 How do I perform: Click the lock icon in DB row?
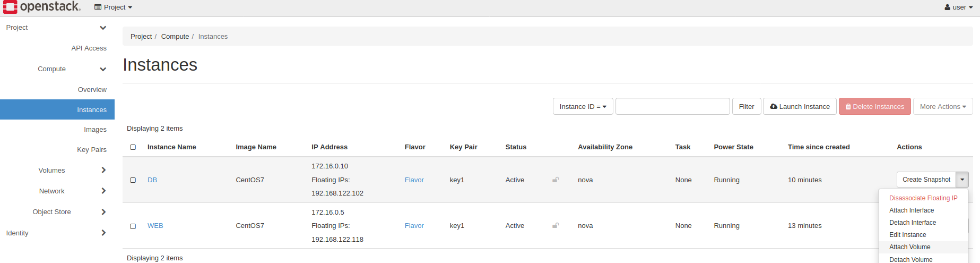coord(556,180)
